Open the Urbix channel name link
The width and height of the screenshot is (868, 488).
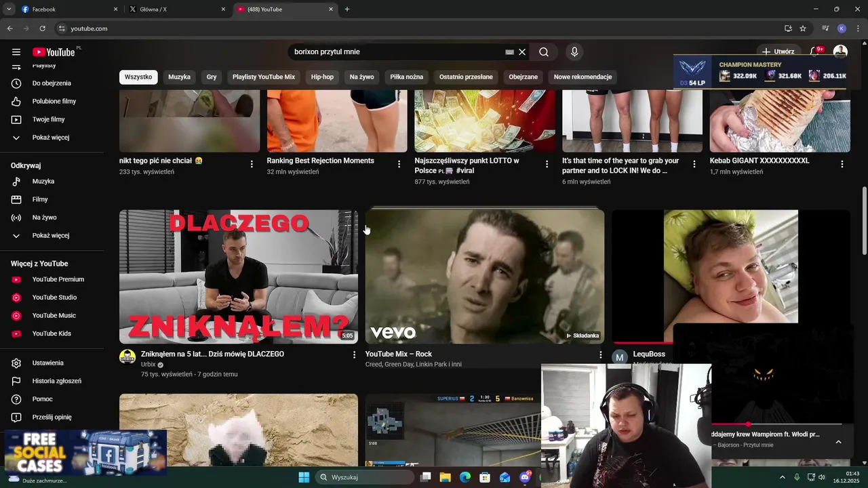[x=148, y=365]
